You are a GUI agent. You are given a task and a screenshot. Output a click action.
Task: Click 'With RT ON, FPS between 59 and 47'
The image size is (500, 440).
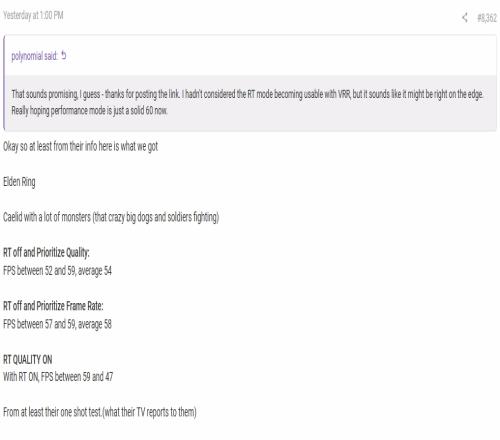point(58,377)
